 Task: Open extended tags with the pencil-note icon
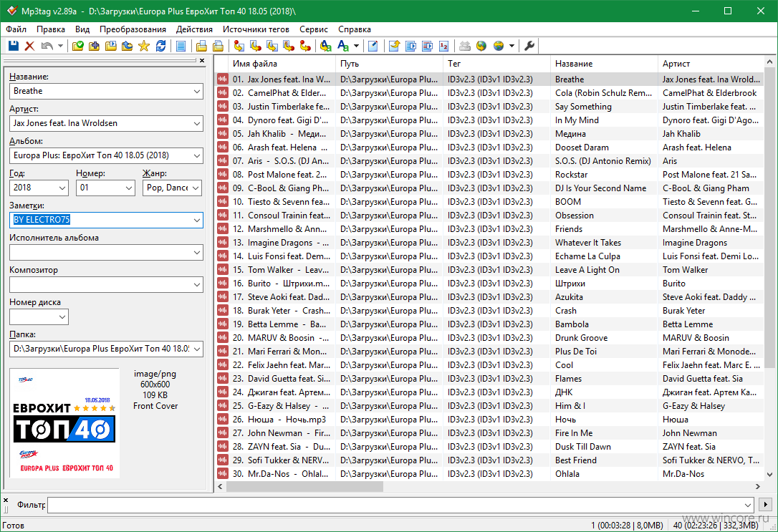pyautogui.click(x=373, y=46)
